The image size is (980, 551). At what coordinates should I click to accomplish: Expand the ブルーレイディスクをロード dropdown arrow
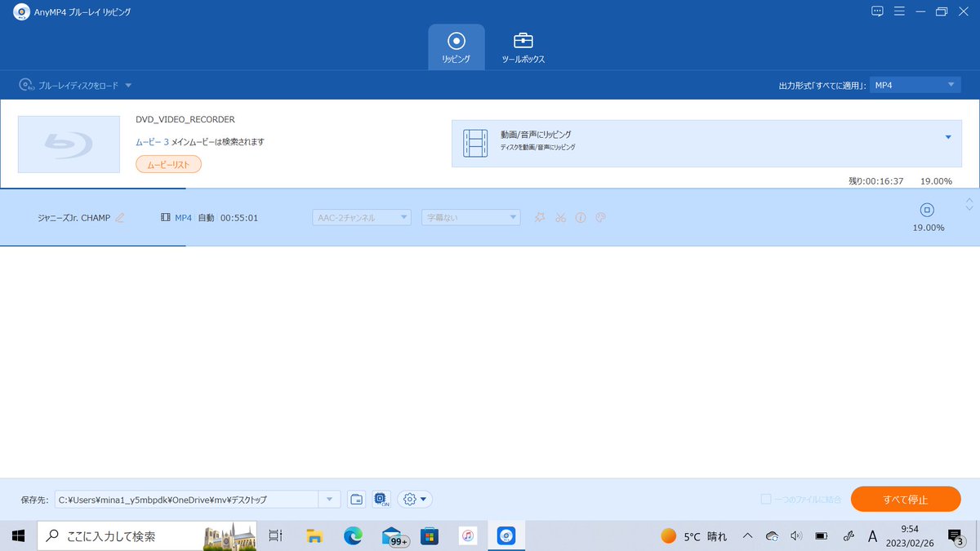coord(128,85)
